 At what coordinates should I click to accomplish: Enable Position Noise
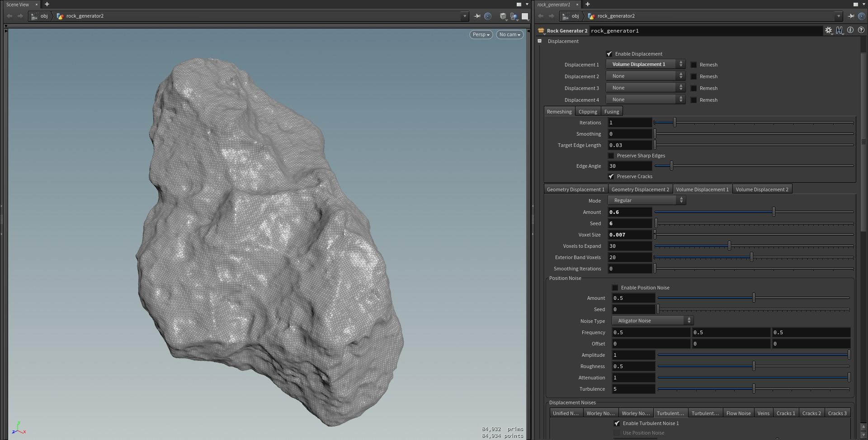tap(615, 288)
